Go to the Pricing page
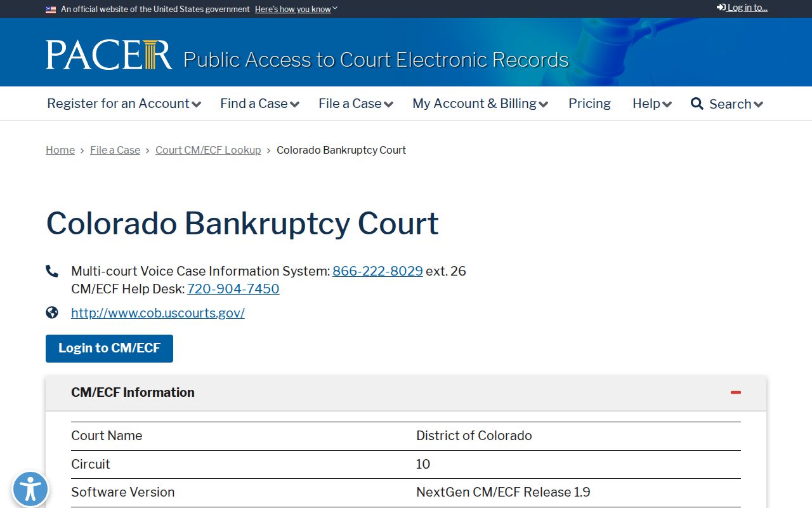This screenshot has height=508, width=812. point(589,104)
